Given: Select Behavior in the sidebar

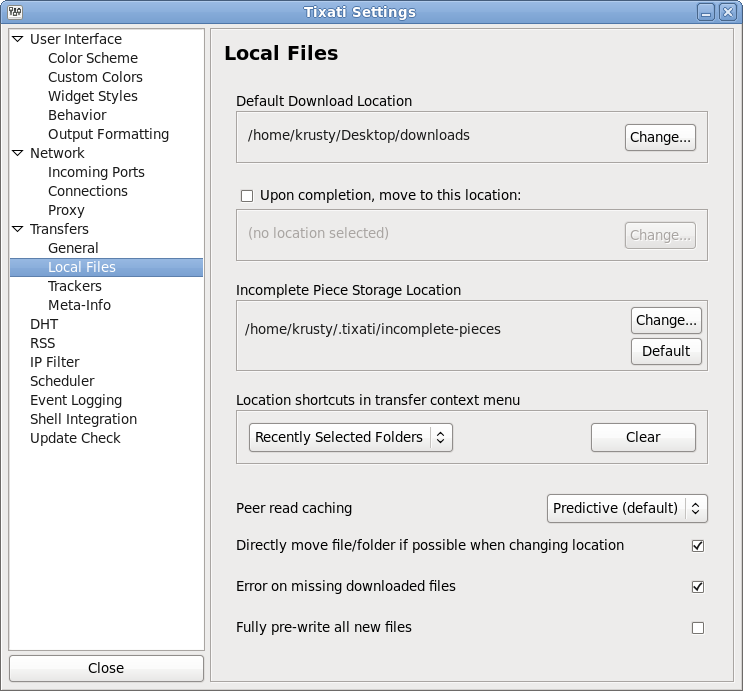Looking at the screenshot, I should 77,115.
